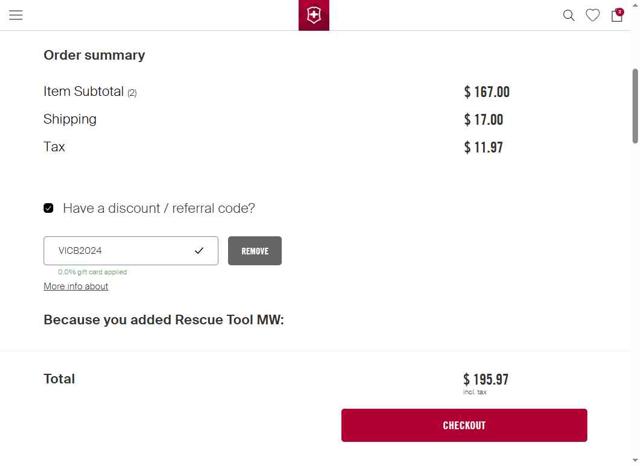Click the "Because you added Rescue Tool MW" heading
This screenshot has width=640, height=466.
[164, 320]
